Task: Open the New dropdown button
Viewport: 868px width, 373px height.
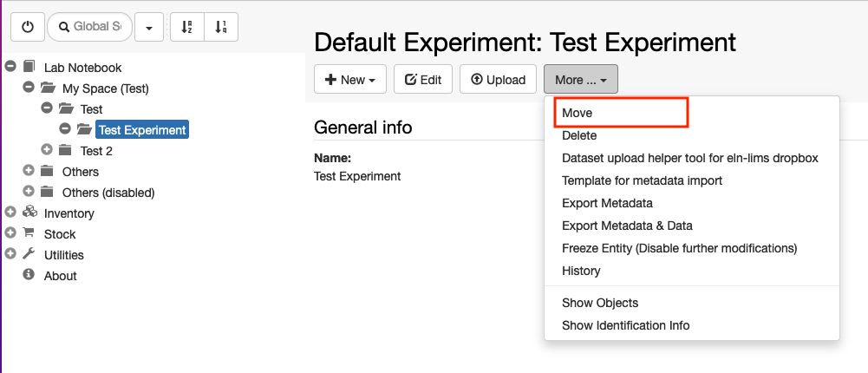Action: [x=350, y=79]
